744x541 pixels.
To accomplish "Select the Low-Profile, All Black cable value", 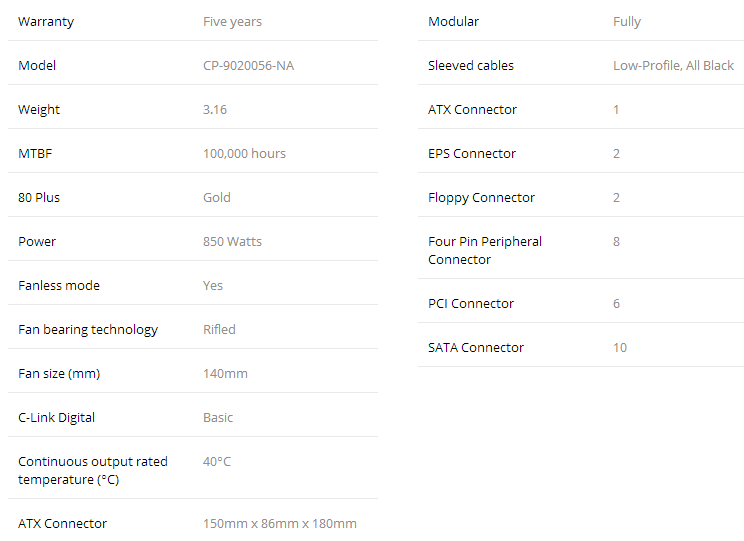I will 673,65.
